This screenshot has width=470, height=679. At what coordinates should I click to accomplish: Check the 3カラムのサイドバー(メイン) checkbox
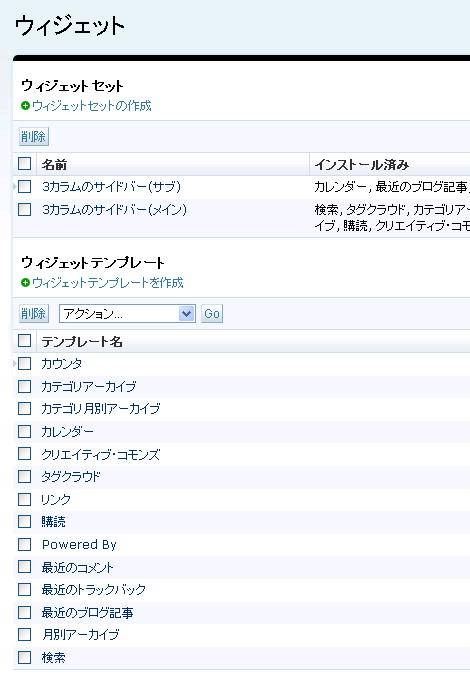pos(25,210)
